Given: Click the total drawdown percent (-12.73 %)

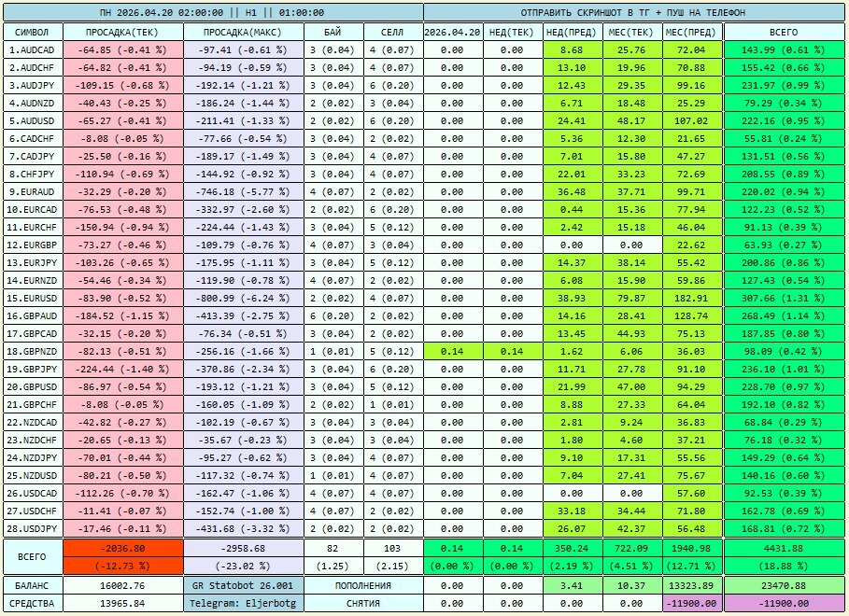Looking at the screenshot, I should tap(123, 566).
